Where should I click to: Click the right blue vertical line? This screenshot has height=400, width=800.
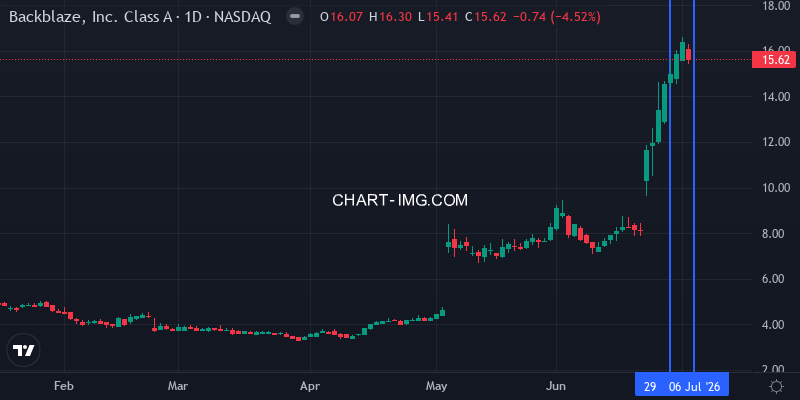[x=694, y=186]
